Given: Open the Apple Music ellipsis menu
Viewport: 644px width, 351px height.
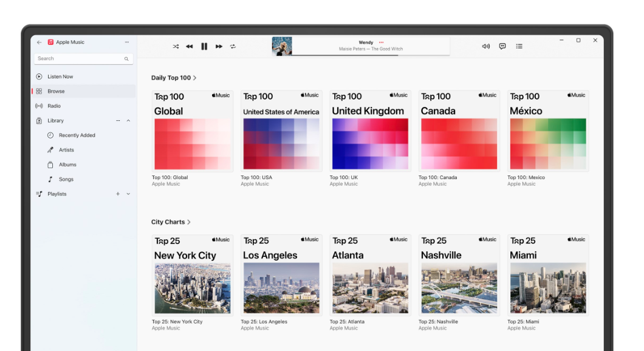Looking at the screenshot, I should coord(127,42).
